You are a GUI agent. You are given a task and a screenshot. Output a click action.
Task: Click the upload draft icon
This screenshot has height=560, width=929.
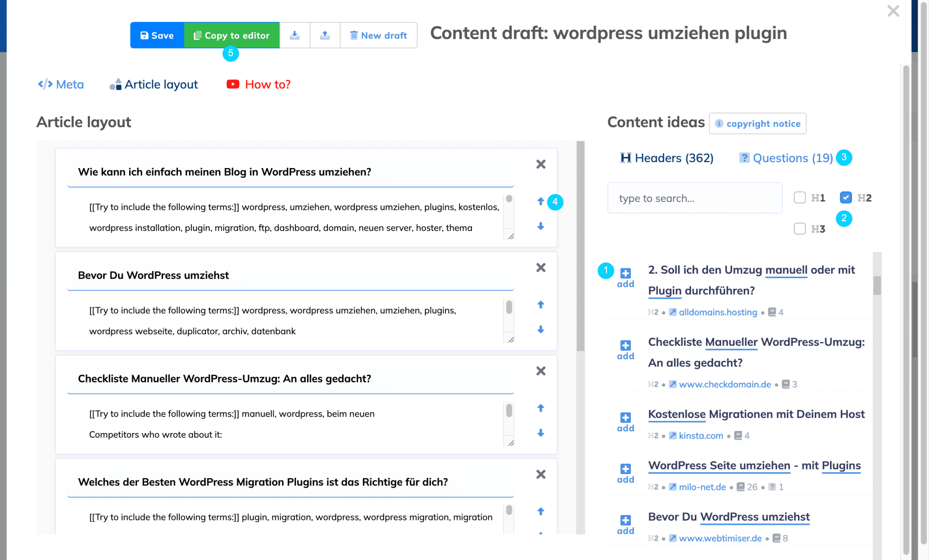click(325, 35)
